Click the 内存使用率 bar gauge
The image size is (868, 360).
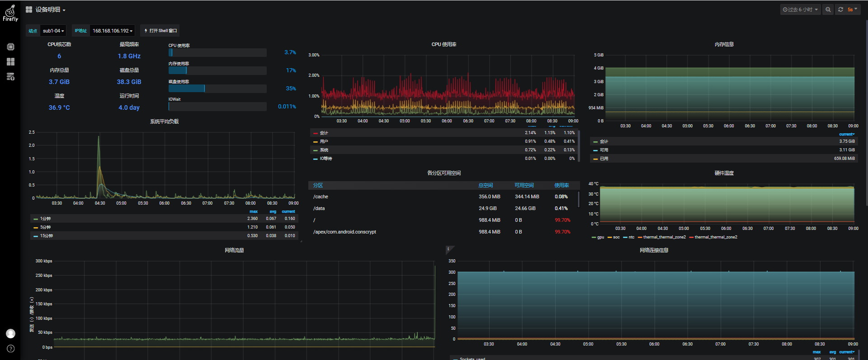(217, 70)
